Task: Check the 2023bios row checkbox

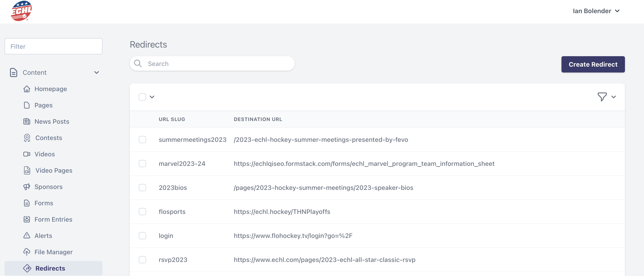Action: 142,188
